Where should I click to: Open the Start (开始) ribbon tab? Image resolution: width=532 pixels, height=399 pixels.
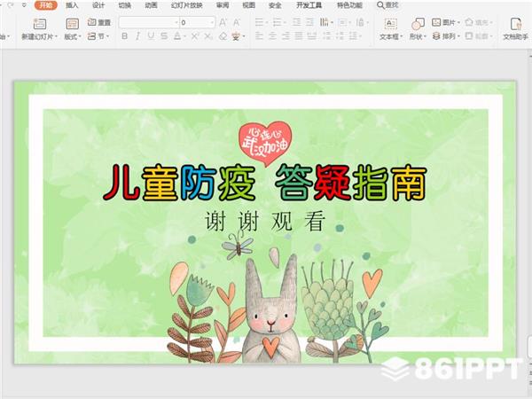tap(45, 5)
